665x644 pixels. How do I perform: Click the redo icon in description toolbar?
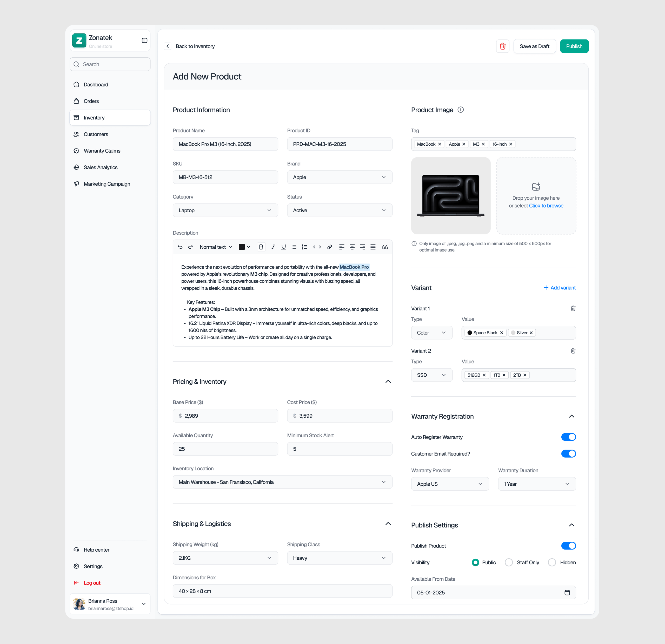pyautogui.click(x=191, y=247)
